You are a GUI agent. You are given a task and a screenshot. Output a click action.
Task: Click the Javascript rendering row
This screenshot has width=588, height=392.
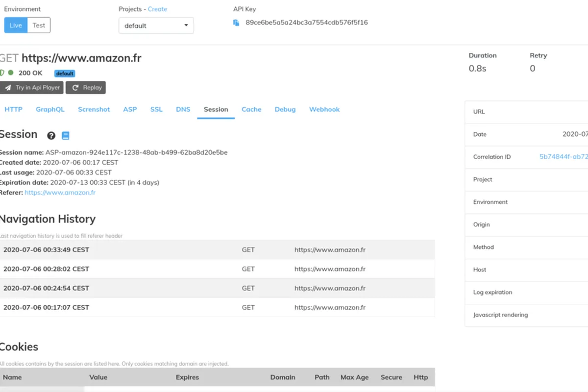(526, 315)
